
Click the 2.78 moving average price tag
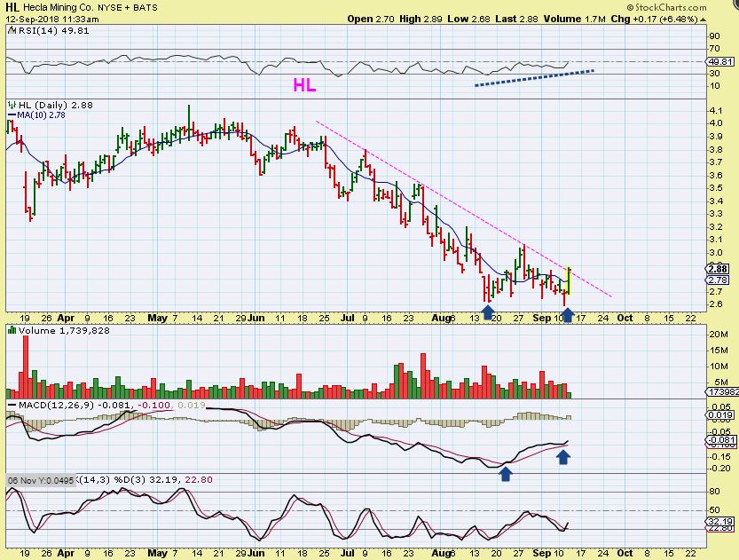718,280
